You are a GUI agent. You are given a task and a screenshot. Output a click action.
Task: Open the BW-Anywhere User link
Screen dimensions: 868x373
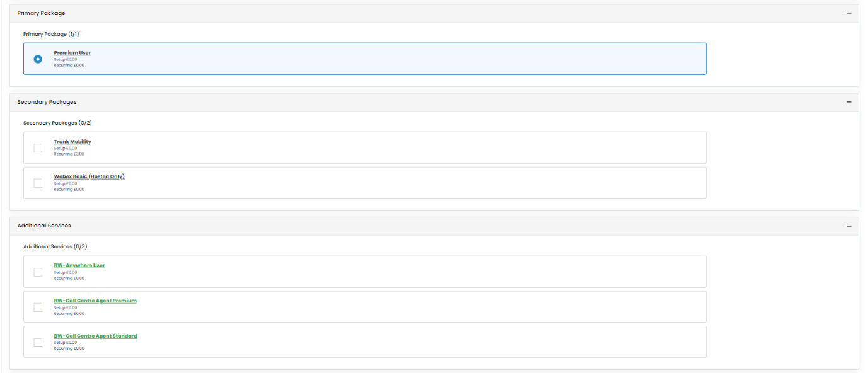click(x=79, y=265)
